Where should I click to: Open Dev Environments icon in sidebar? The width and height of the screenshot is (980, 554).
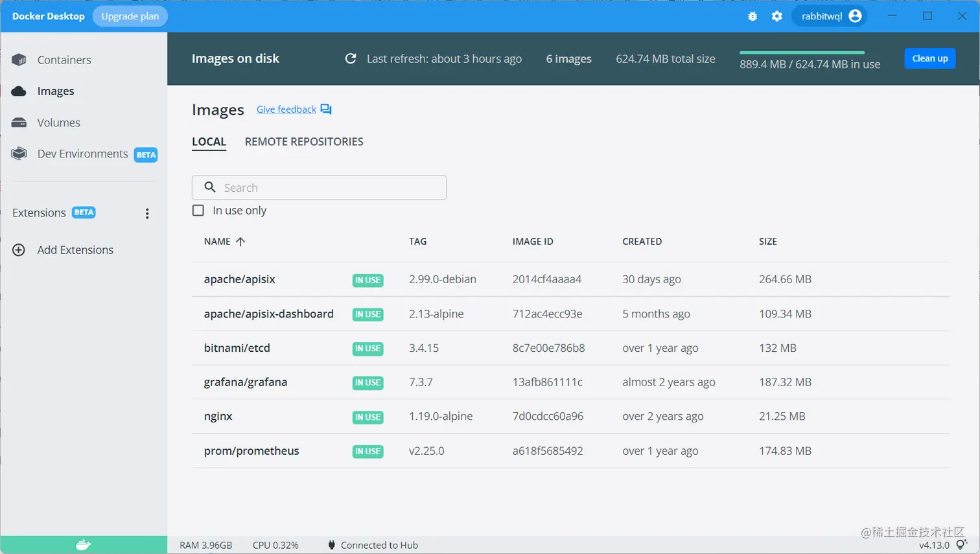pyautogui.click(x=19, y=154)
